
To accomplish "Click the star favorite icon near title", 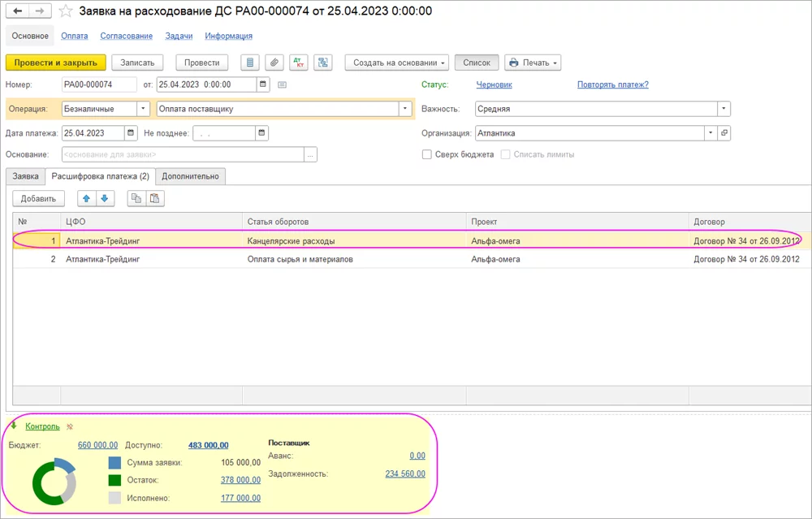I will tap(66, 11).
